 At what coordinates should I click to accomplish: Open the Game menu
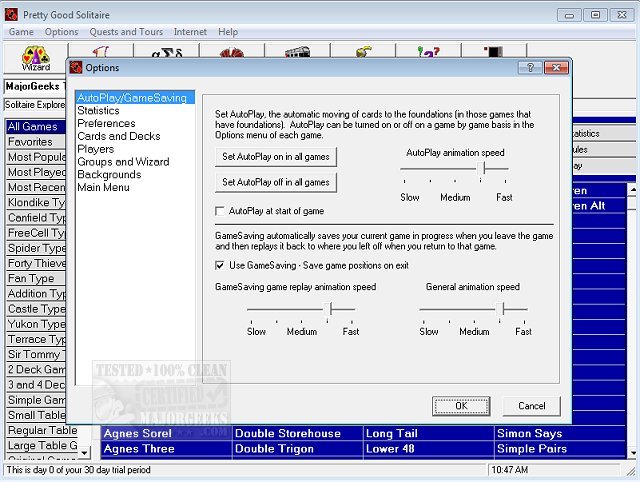click(21, 32)
